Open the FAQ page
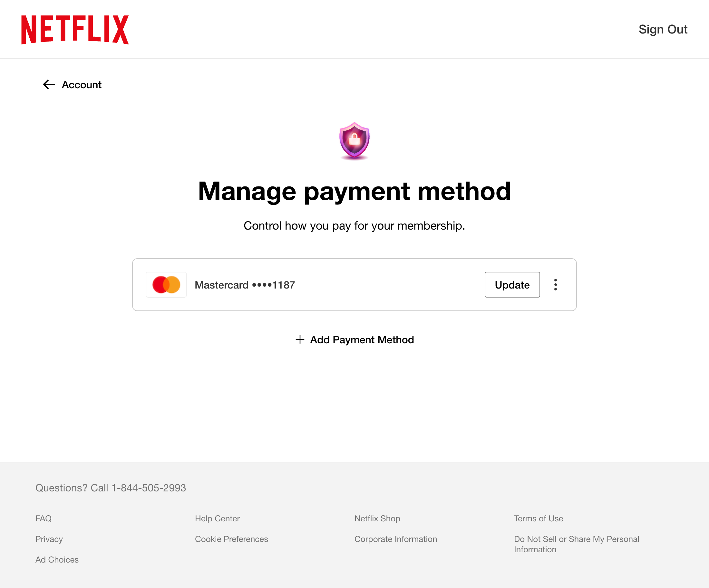709x588 pixels. click(43, 518)
